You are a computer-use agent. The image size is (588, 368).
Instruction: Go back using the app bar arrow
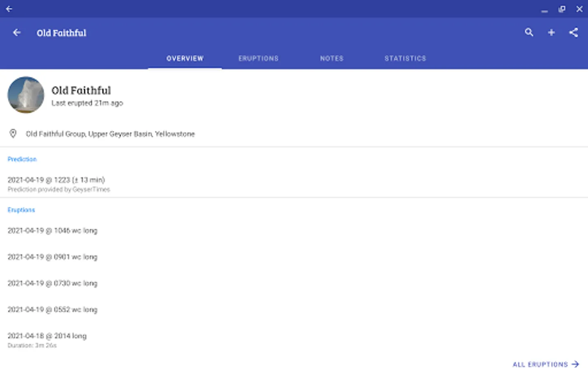(17, 32)
